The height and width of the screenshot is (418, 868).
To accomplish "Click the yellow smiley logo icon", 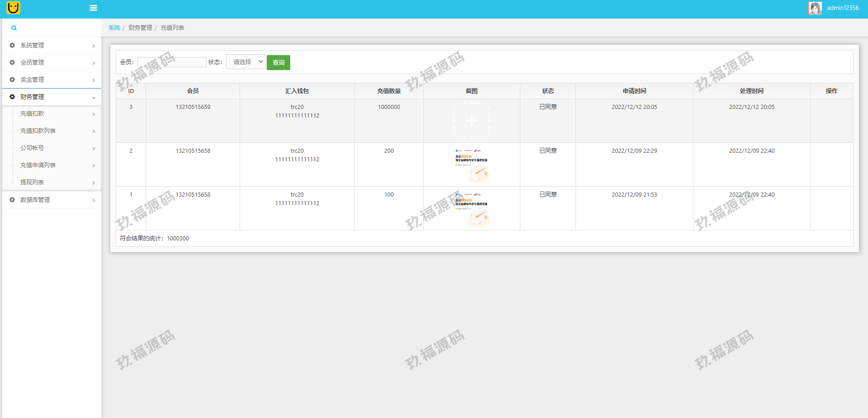I will (x=13, y=8).
